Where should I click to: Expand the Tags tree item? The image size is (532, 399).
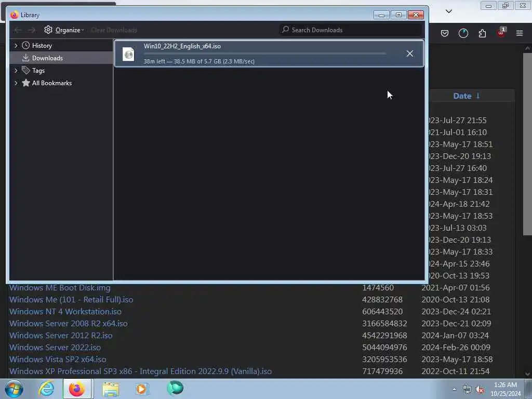tap(16, 71)
